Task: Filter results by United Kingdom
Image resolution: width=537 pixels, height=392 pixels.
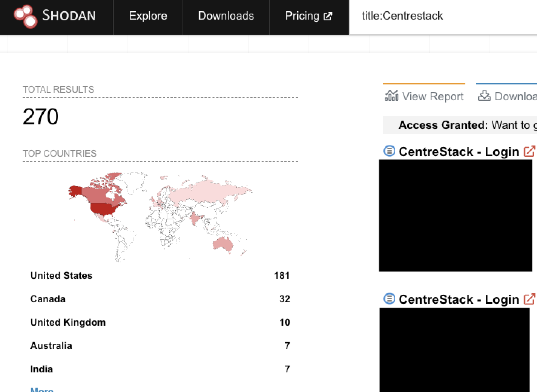Action: tap(68, 322)
